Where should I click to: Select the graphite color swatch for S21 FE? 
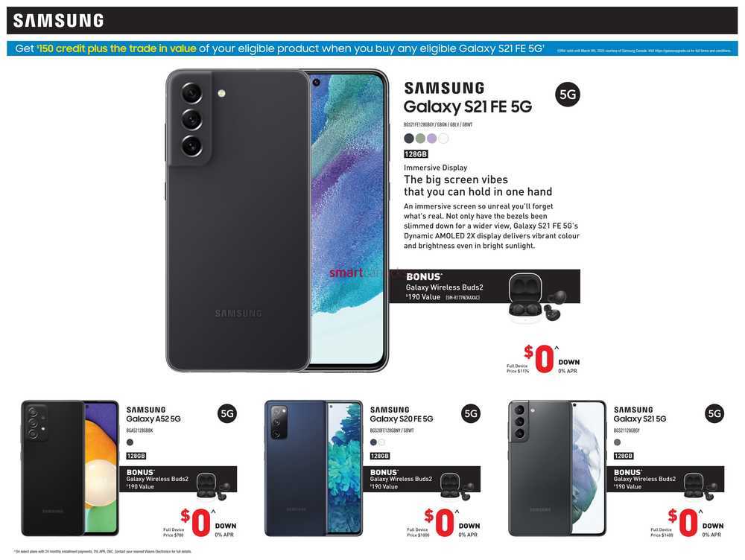(408, 139)
